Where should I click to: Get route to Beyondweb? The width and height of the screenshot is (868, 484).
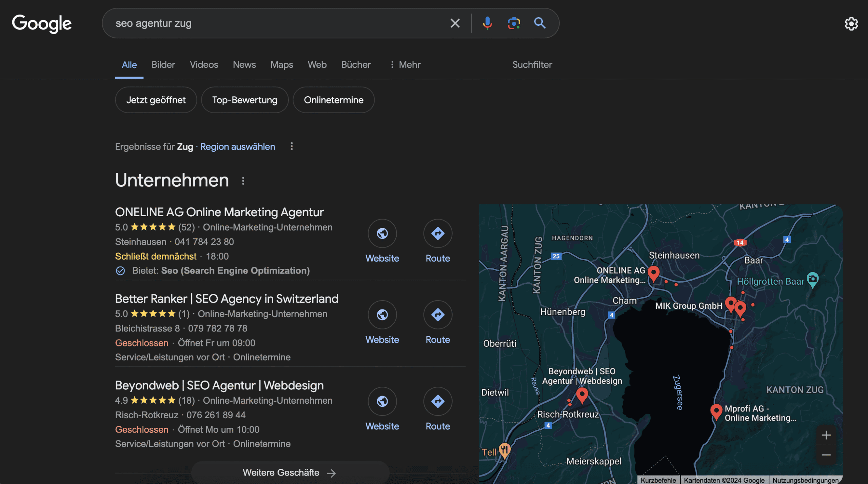click(x=438, y=401)
